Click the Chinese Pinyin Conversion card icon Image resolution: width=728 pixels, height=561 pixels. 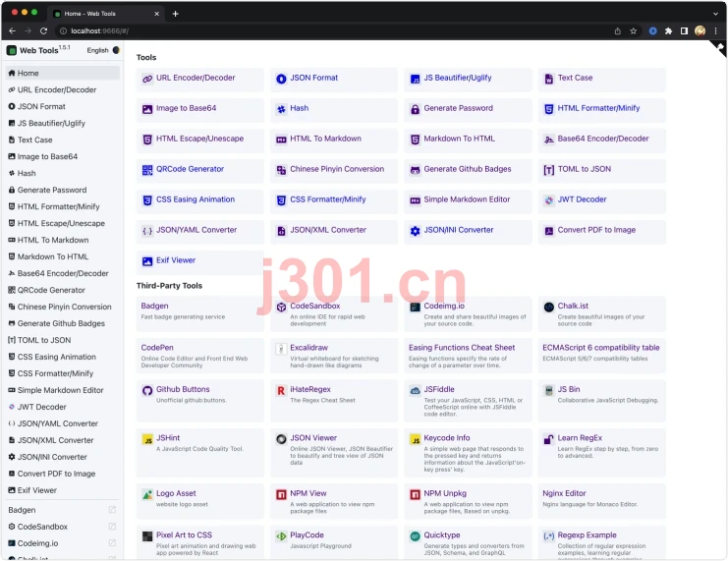(x=281, y=170)
